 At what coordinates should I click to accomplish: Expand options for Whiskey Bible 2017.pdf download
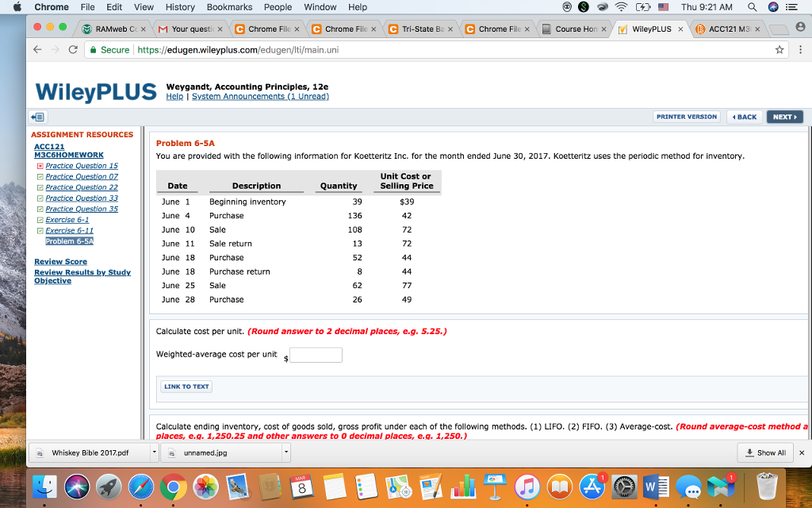click(x=154, y=452)
